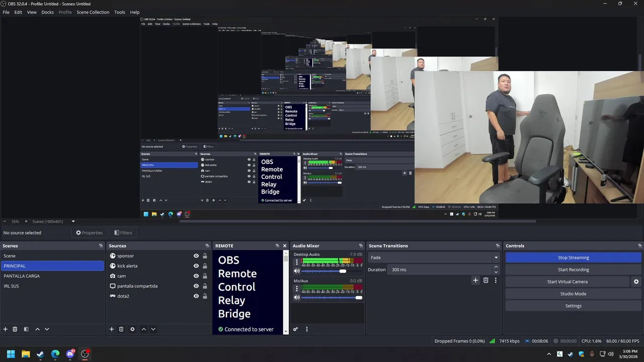This screenshot has width=644, height=362.
Task: Open Advanced Audio Properties gears icon
Action: coord(296,329)
